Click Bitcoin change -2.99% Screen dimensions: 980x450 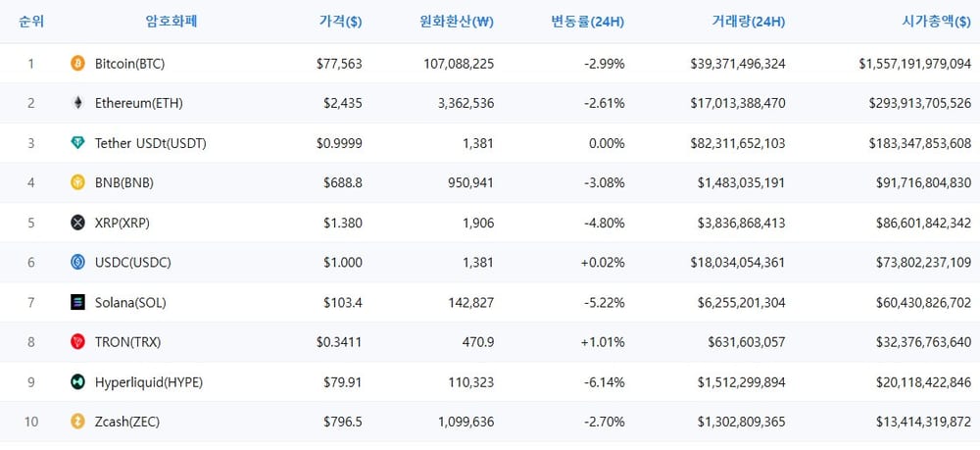coord(604,63)
